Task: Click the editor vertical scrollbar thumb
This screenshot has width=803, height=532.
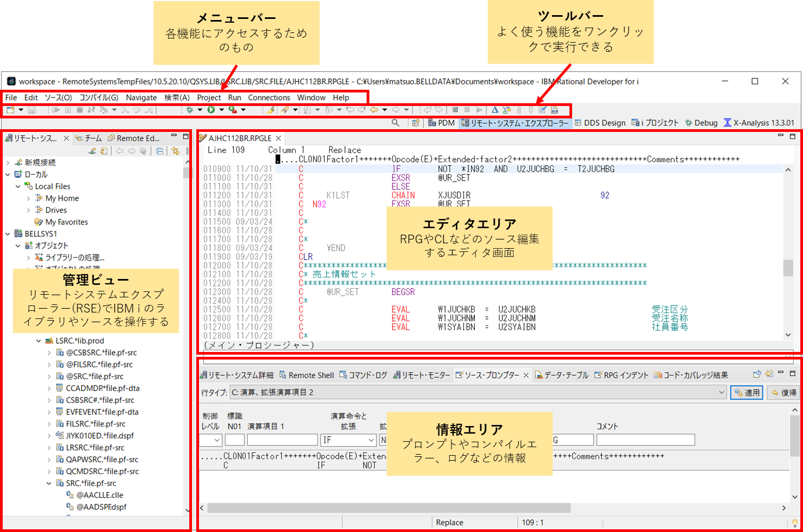Action: click(788, 268)
